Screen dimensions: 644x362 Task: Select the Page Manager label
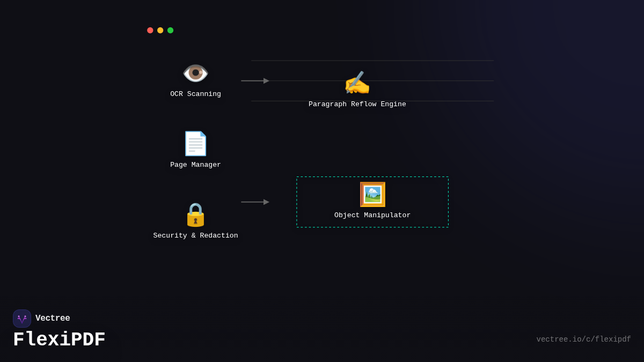(x=195, y=165)
